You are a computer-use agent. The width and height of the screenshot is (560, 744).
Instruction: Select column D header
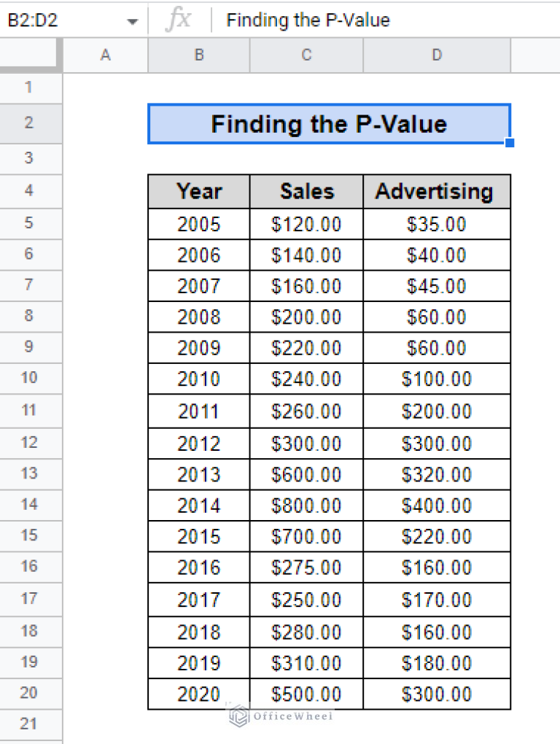(x=436, y=55)
